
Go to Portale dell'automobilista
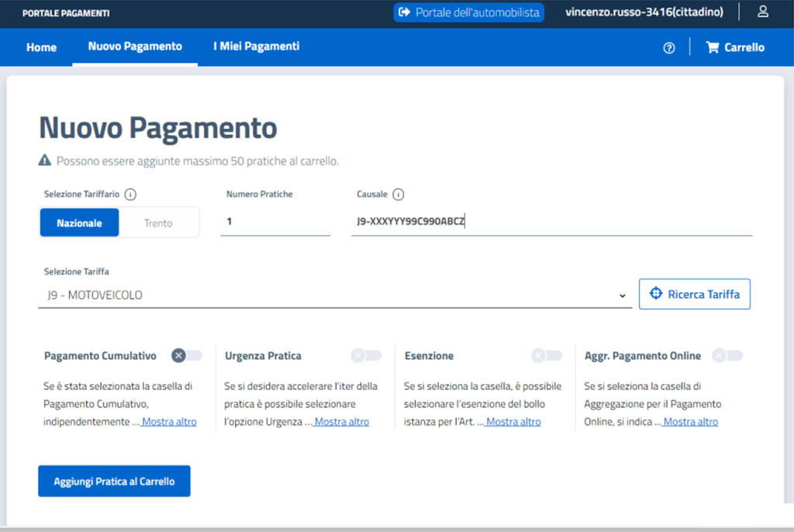tap(469, 12)
